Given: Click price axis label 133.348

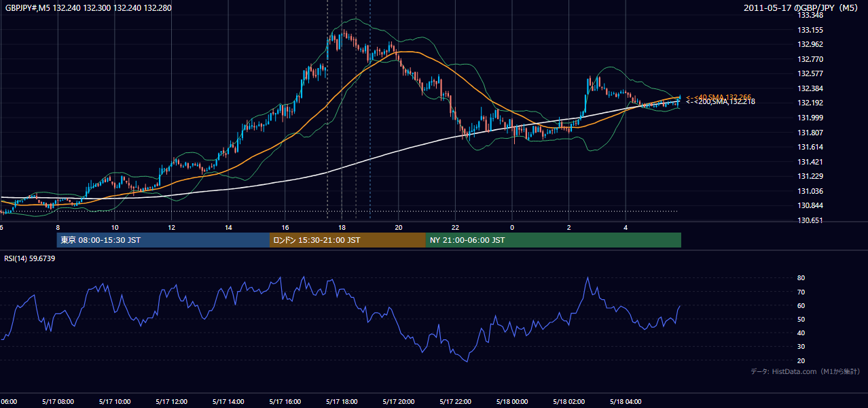Looking at the screenshot, I should pos(810,15).
